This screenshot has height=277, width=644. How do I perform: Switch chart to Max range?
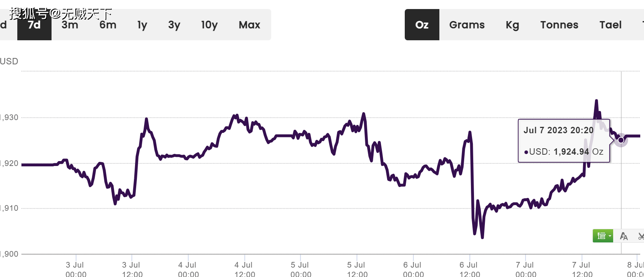[249, 25]
